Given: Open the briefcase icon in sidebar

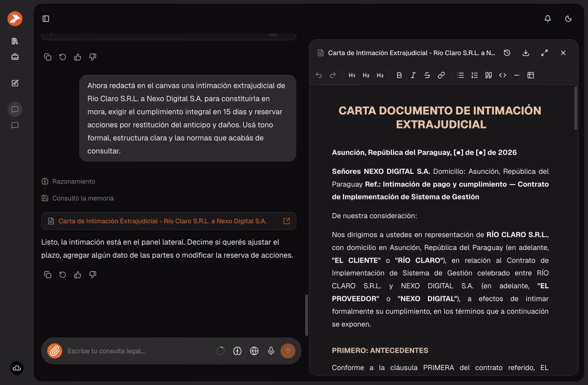Looking at the screenshot, I should point(15,57).
